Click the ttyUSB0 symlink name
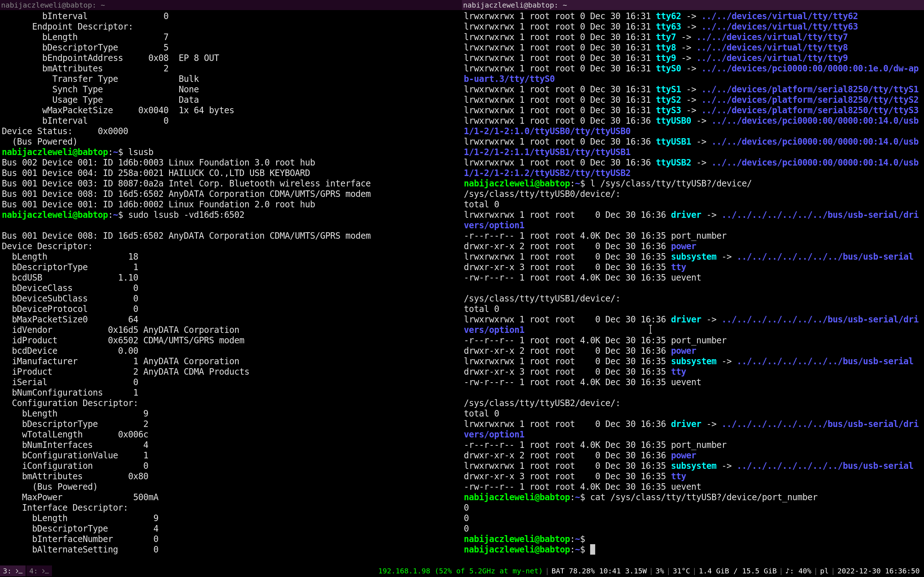Screen dimensions: 924x577 point(673,120)
